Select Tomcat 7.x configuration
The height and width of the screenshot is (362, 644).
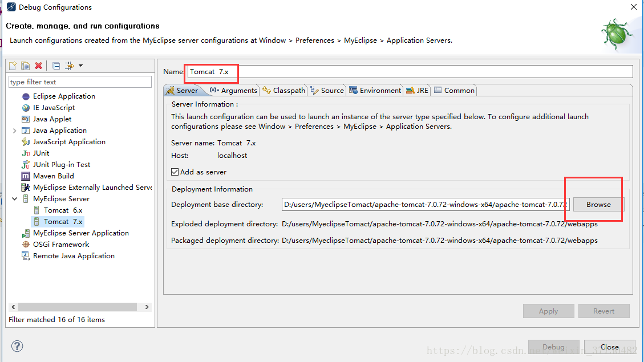63,222
